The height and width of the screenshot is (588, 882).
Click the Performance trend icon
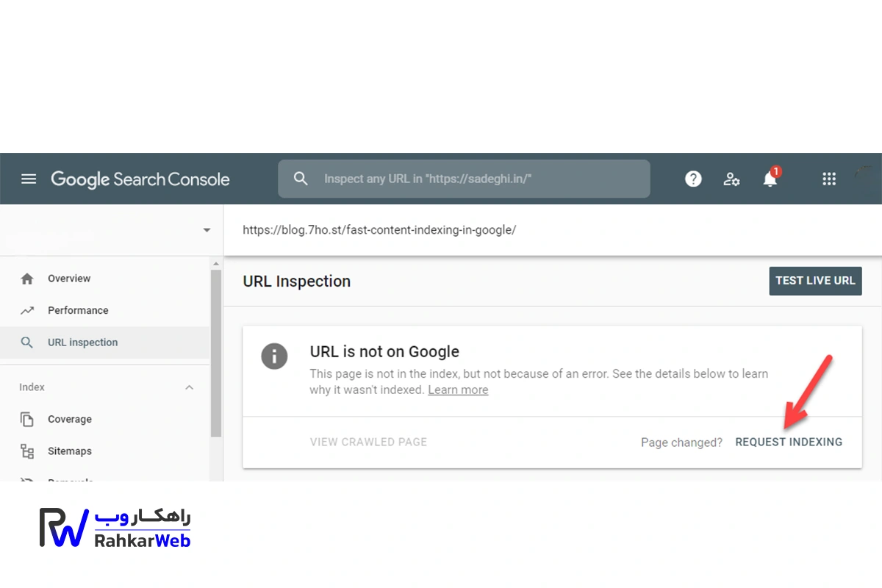27,310
